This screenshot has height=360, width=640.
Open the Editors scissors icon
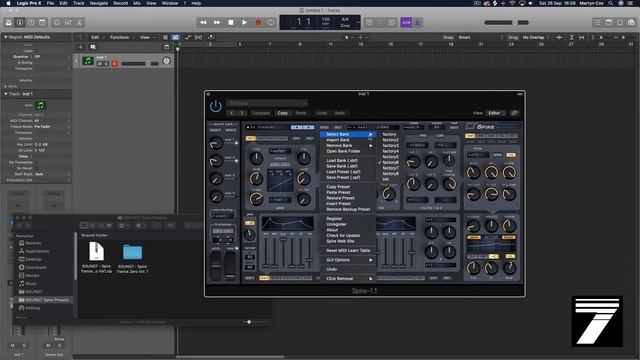80,22
